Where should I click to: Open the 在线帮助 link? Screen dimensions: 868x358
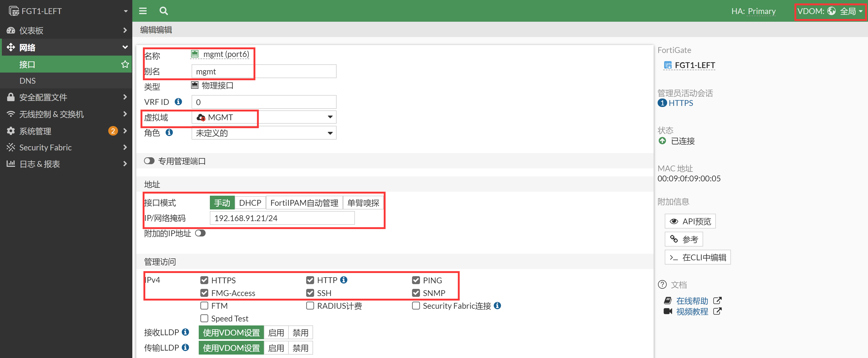[x=692, y=300]
